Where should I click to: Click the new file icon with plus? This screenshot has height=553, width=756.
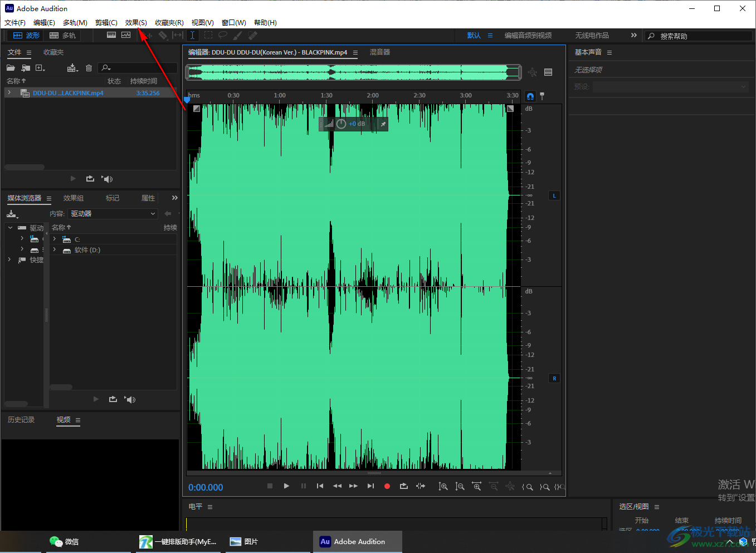40,68
